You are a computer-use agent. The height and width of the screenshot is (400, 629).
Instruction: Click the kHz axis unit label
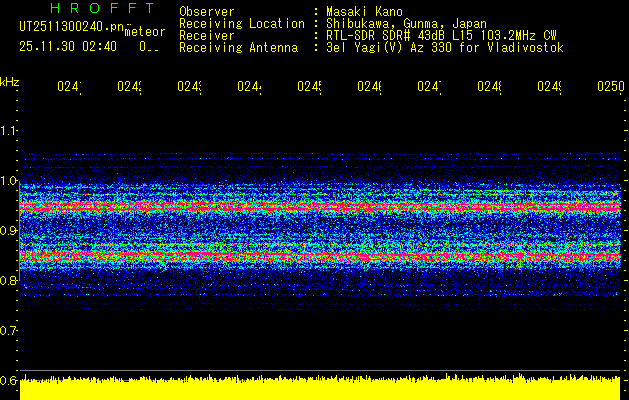(9, 80)
